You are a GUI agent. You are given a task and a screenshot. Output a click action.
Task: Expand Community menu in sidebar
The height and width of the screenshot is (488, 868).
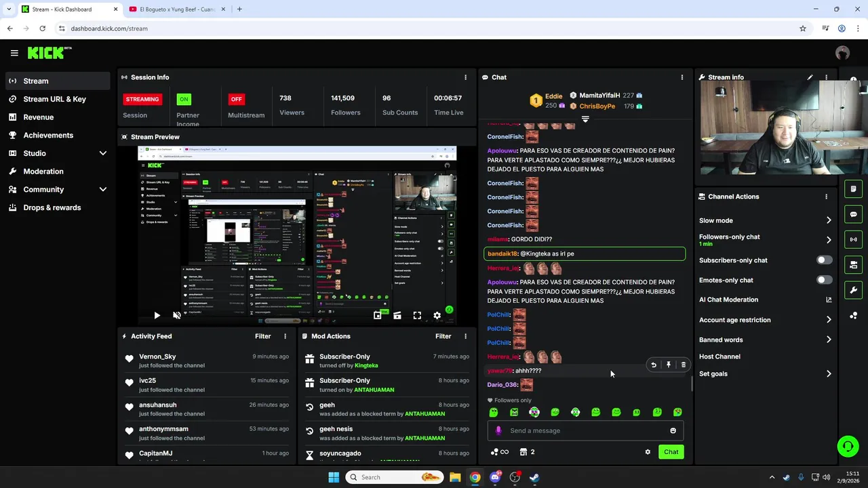point(103,190)
